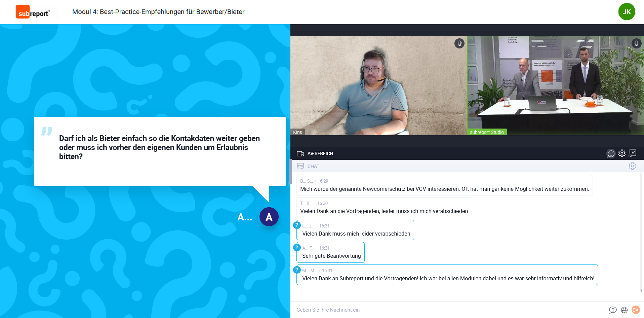Click the subreport logo
The width and height of the screenshot is (644, 318).
(33, 12)
